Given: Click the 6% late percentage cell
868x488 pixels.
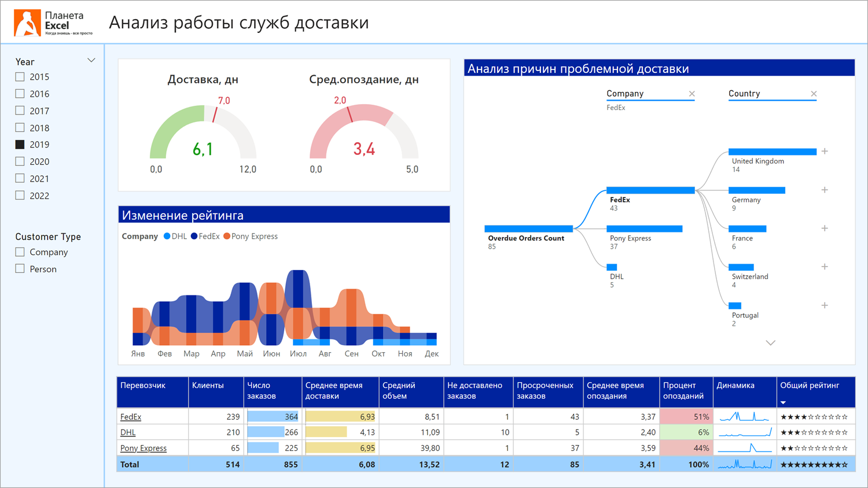Looking at the screenshot, I should [x=686, y=432].
